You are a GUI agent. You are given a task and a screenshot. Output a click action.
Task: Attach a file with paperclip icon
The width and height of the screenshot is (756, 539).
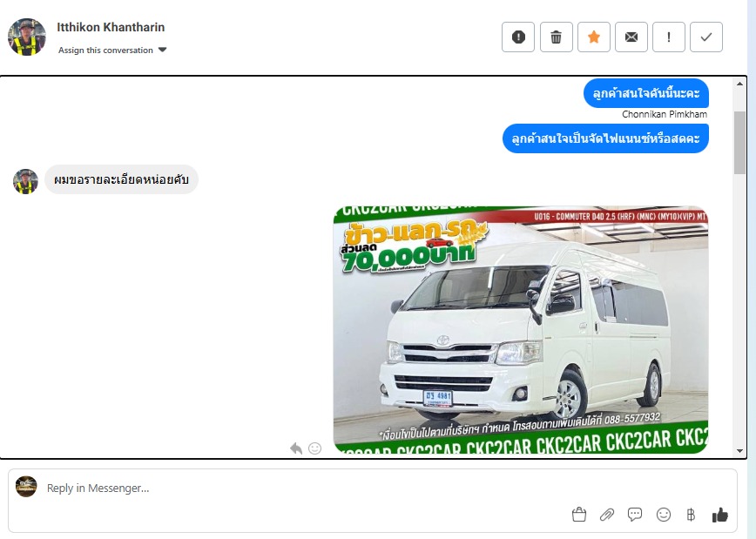(607, 515)
